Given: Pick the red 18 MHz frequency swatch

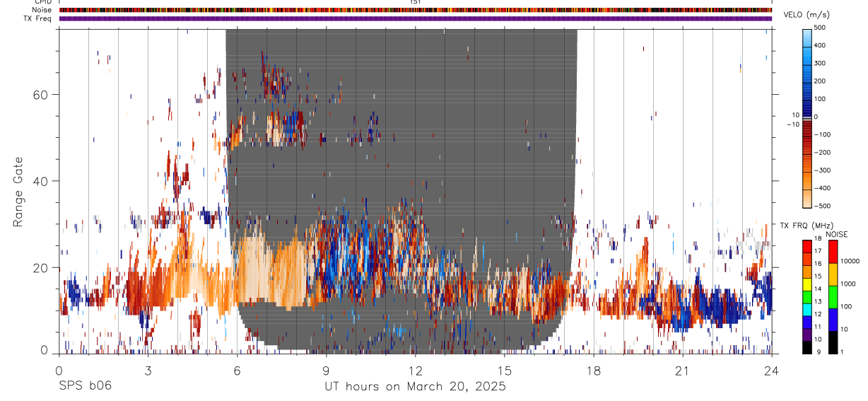Looking at the screenshot, I should pyautogui.click(x=807, y=245).
